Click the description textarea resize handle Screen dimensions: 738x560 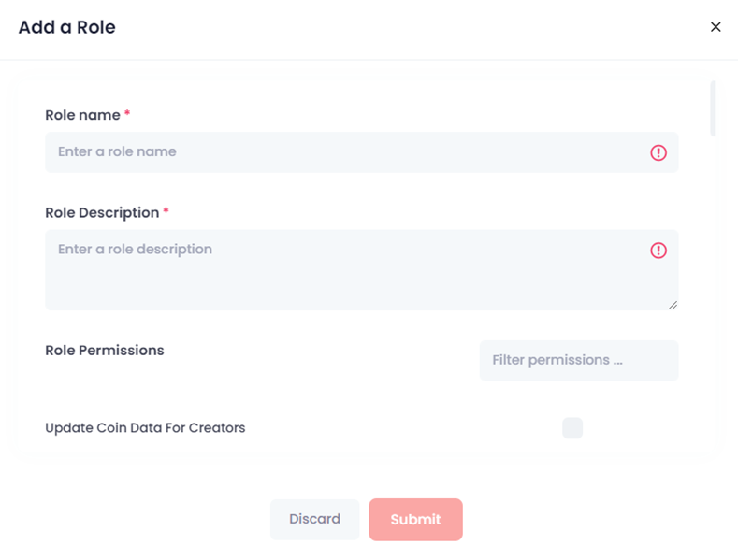[x=673, y=305]
